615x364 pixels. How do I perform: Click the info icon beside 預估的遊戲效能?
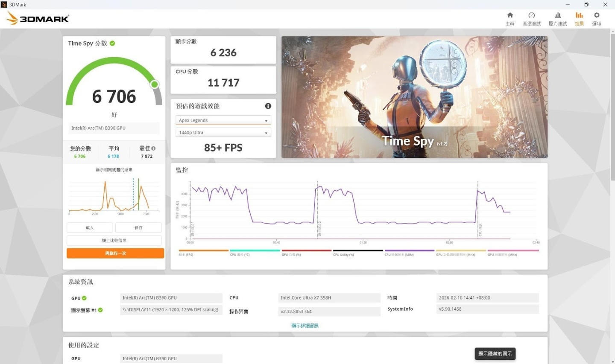(x=268, y=106)
